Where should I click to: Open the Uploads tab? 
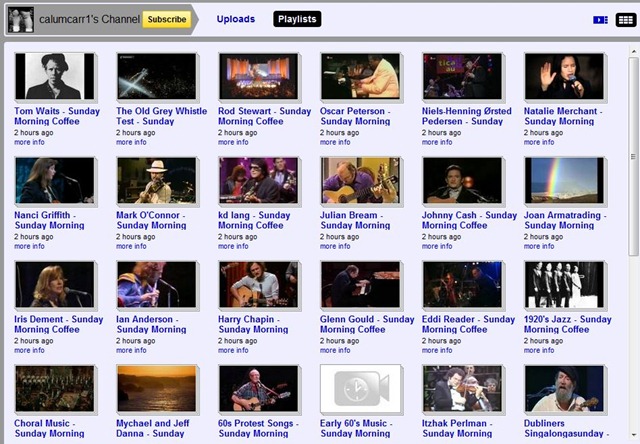pos(236,19)
